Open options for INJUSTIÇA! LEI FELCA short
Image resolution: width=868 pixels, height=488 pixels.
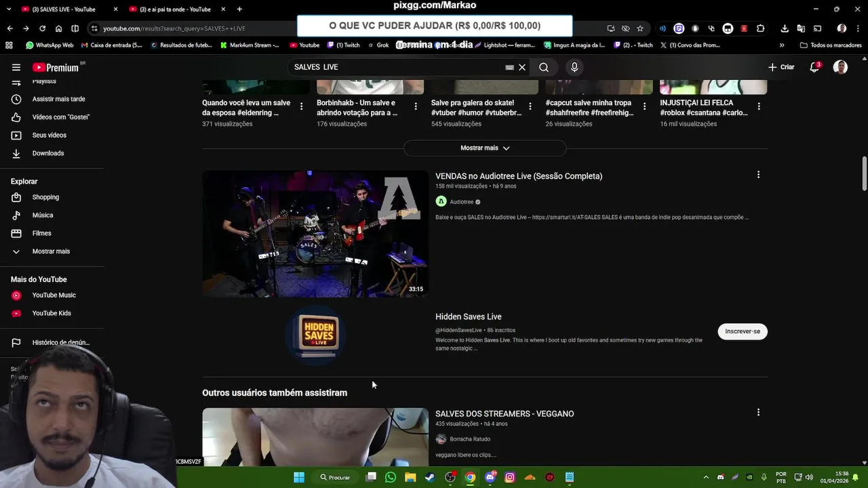click(x=759, y=106)
